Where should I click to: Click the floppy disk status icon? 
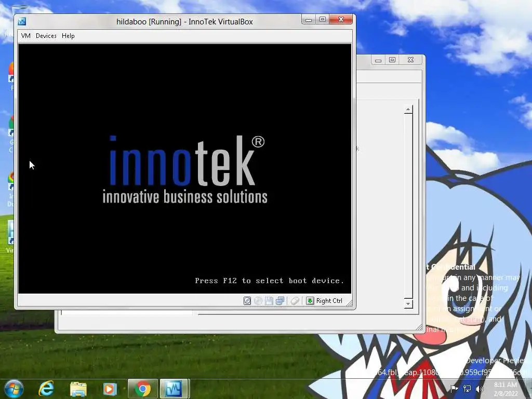(269, 301)
